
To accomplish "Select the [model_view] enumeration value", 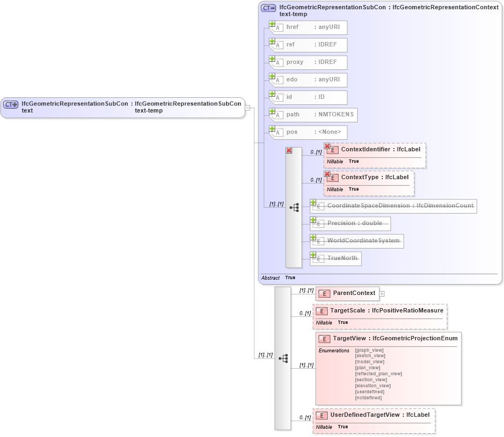I will (x=370, y=361).
